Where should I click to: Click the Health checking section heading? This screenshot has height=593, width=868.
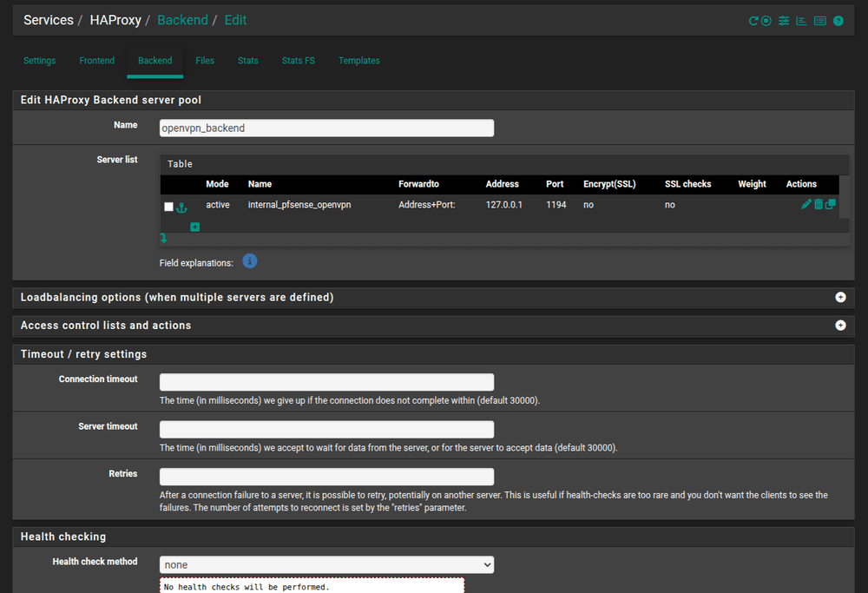(x=63, y=537)
